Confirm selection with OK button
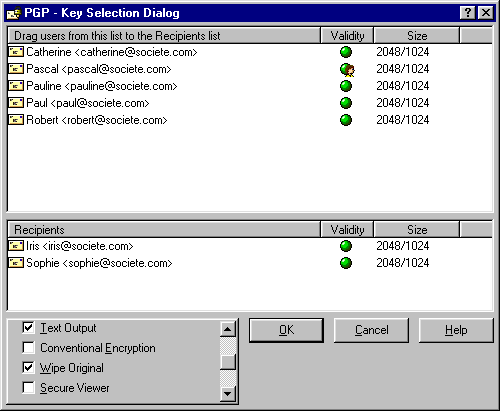The image size is (500, 411). pos(286,330)
